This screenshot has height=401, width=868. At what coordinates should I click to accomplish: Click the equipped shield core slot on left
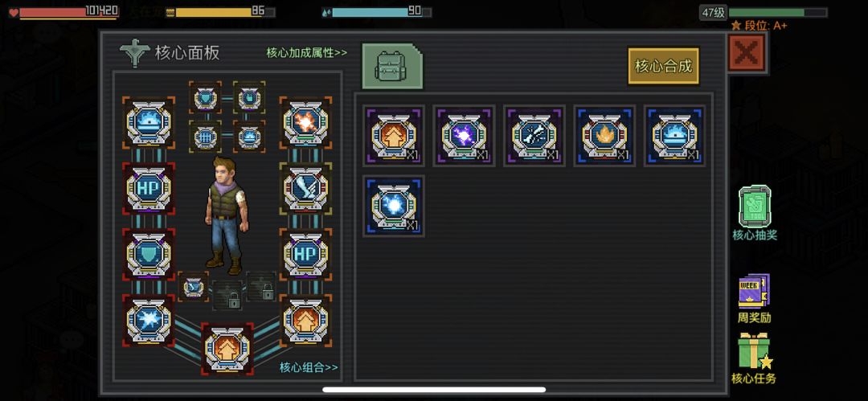[x=149, y=254]
